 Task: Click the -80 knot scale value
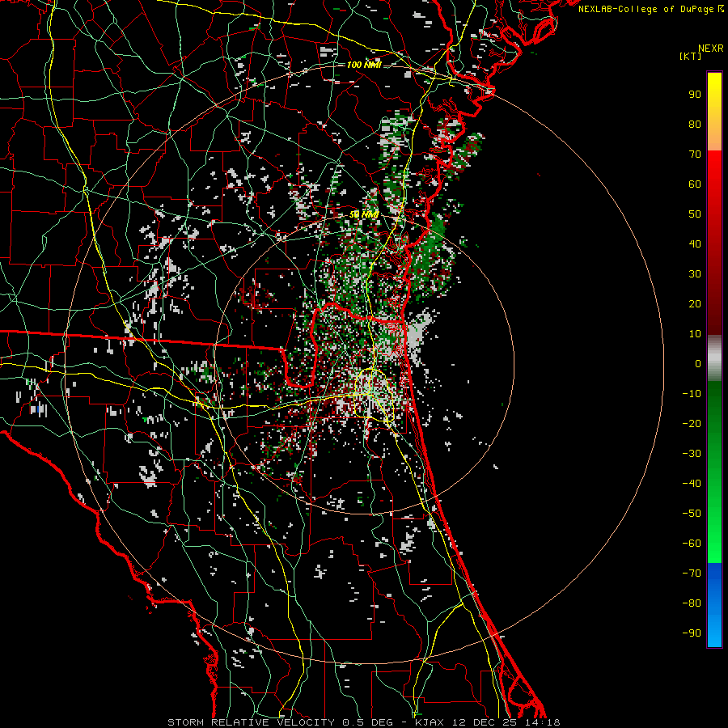click(692, 603)
